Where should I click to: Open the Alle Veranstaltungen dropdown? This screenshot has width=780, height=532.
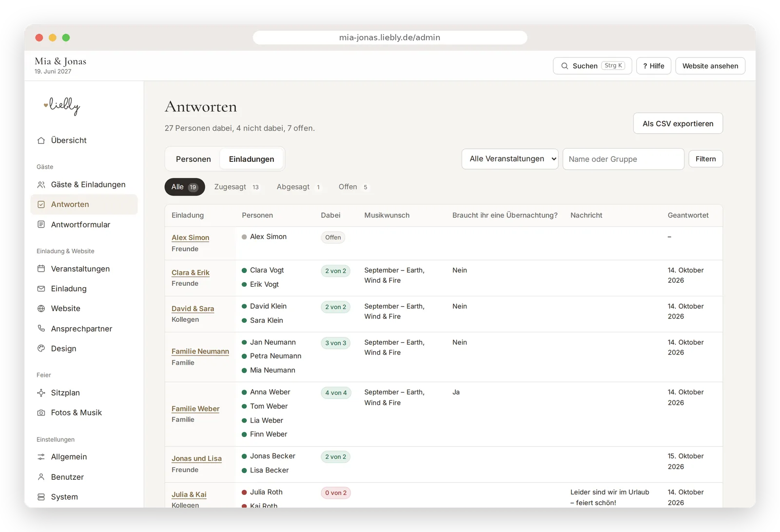tap(510, 159)
